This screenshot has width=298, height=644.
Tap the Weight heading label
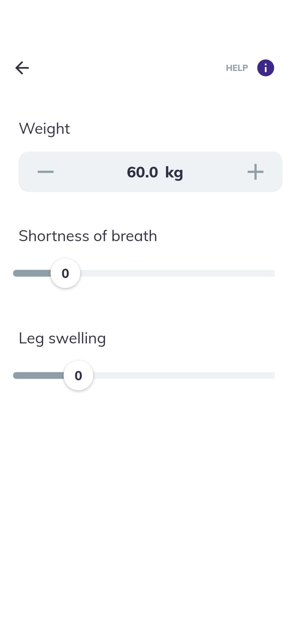(x=45, y=129)
